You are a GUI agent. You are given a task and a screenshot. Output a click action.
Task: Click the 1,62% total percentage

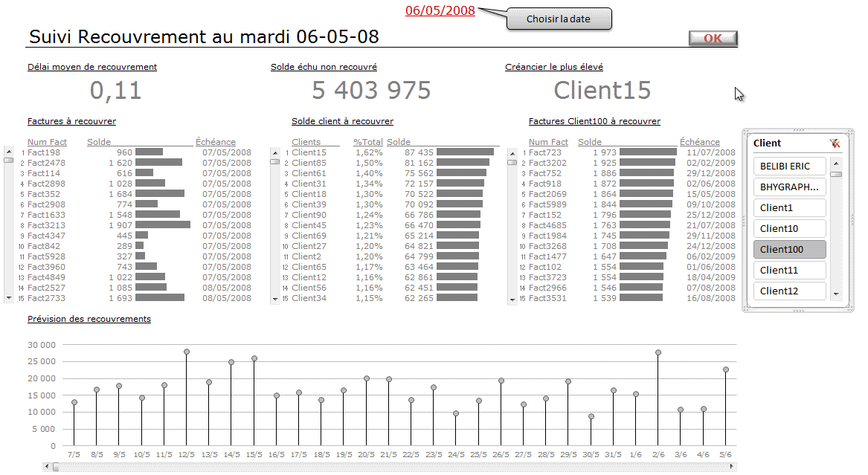369,152
